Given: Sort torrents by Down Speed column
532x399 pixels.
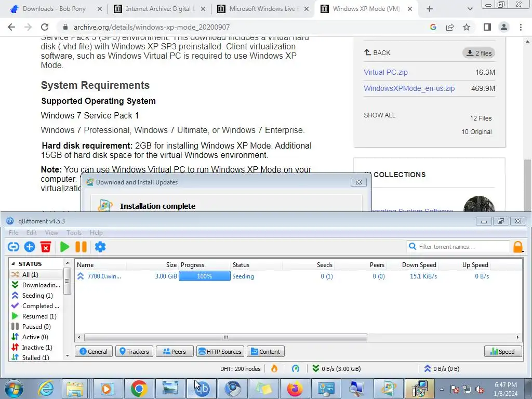Looking at the screenshot, I should (x=419, y=264).
